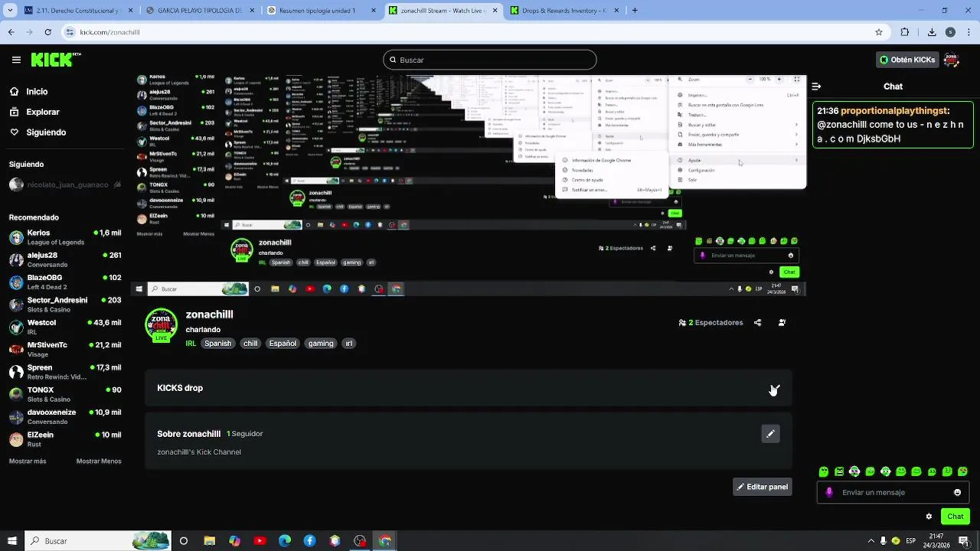Click the purple microphone icon in chat
Viewport: 980px width, 551px height.
[x=829, y=493]
